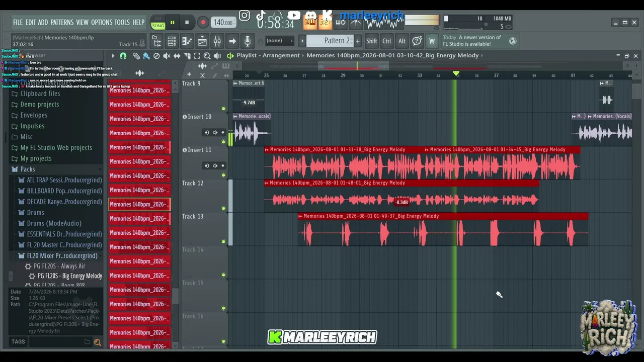This screenshot has height=362, width=644.
Task: Select the Zoom magnifier tool
Action: click(207, 56)
